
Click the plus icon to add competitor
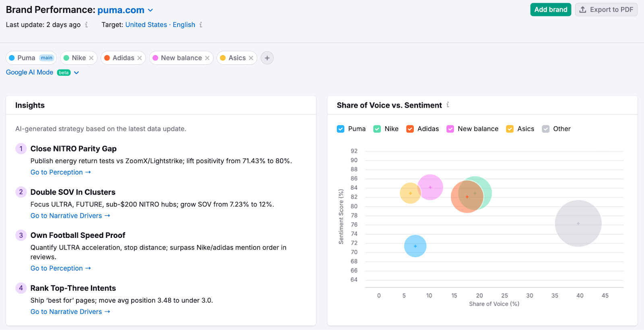[267, 58]
